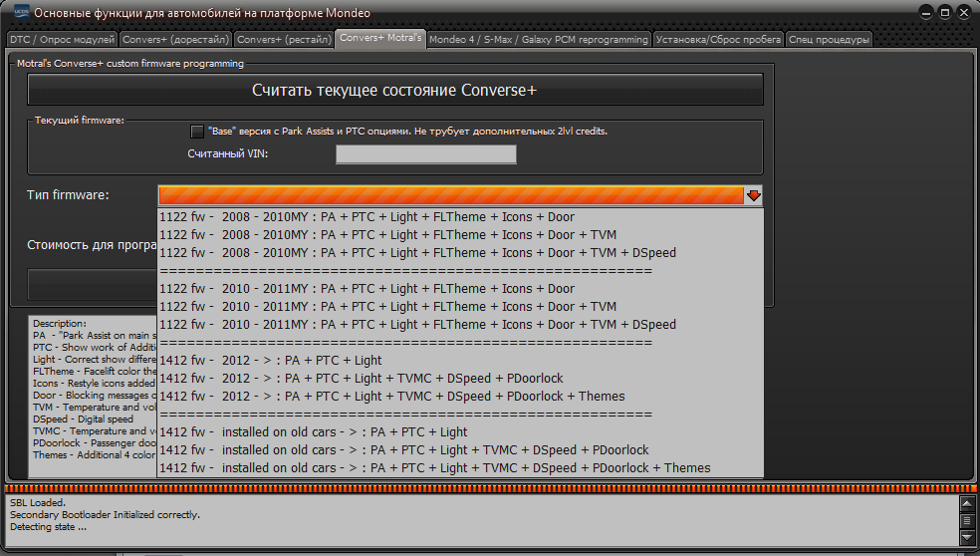Click the orange striped progress bar
The width and height of the screenshot is (980, 556).
[x=490, y=488]
